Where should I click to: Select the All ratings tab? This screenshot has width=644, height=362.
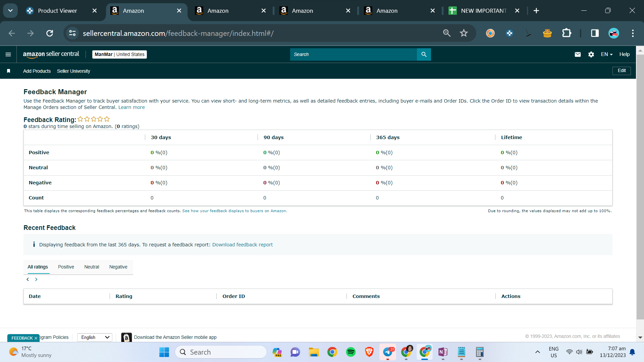pos(38,267)
